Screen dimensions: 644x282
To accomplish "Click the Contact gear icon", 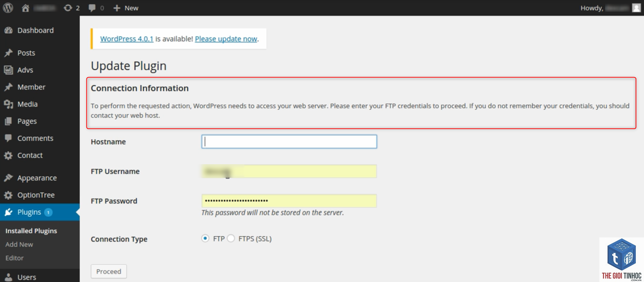I will [x=9, y=155].
